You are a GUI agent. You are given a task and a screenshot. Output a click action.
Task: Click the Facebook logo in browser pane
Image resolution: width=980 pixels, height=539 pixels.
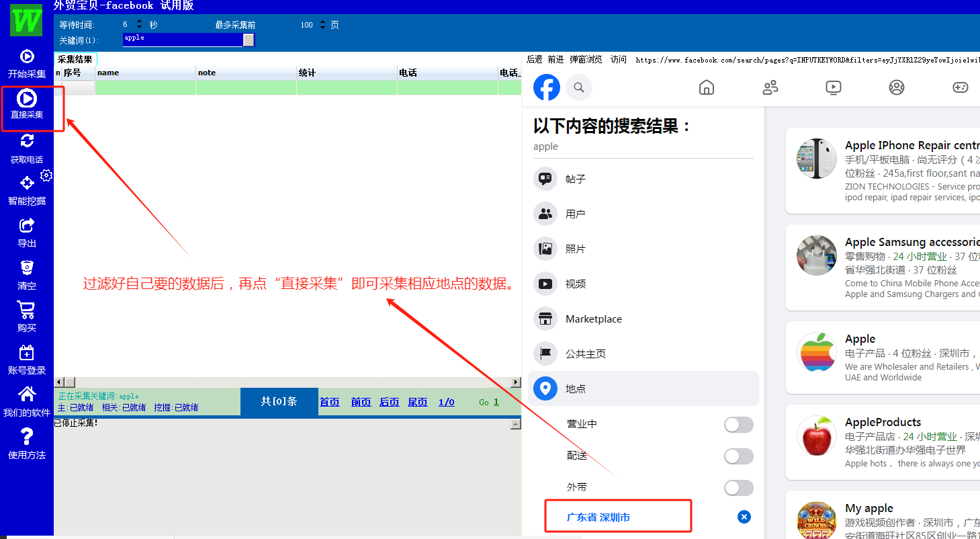[x=547, y=87]
